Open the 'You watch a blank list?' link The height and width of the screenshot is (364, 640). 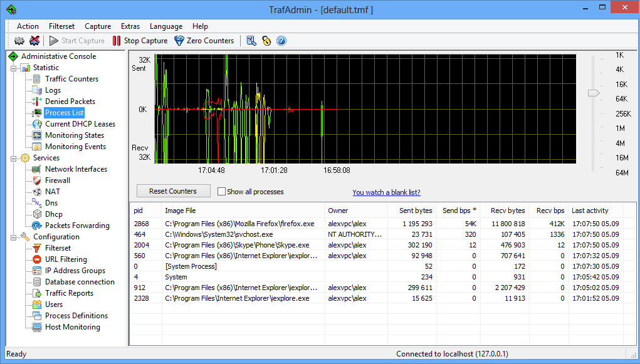click(x=386, y=192)
